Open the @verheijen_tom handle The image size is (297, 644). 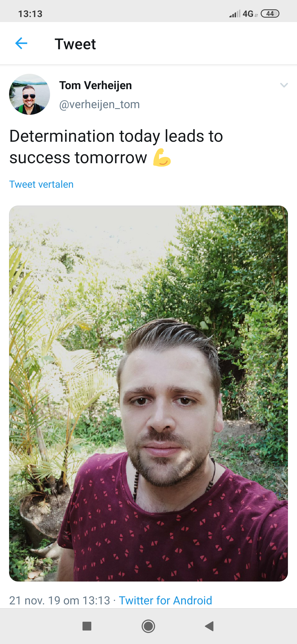click(x=100, y=104)
